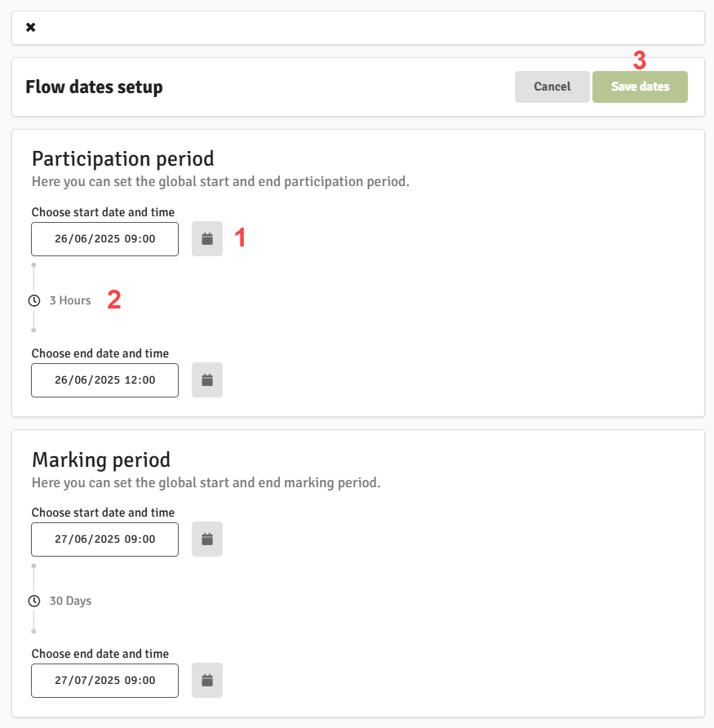Open calendar for participation end date
Viewport: 714px width, 728px height.
[x=207, y=380]
